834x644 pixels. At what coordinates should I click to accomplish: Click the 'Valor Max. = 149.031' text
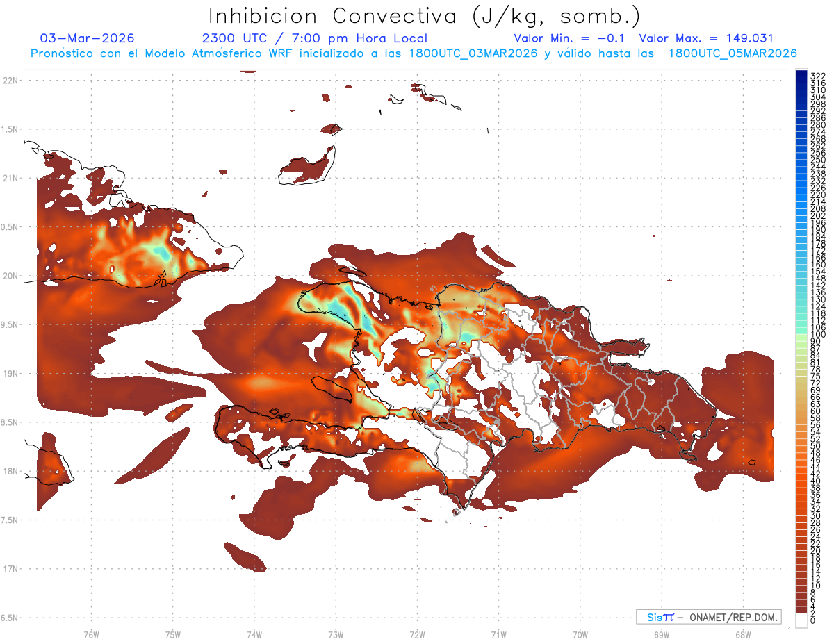[706, 38]
